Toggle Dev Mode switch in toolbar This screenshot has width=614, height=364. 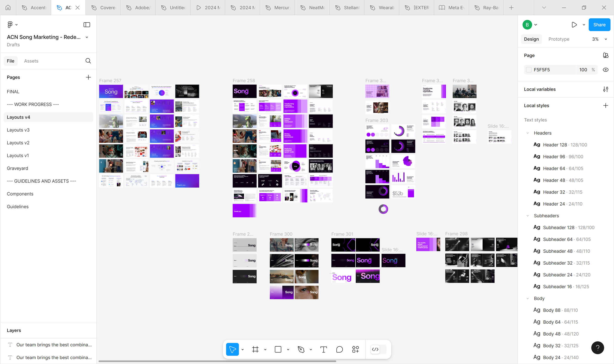pyautogui.click(x=378, y=349)
